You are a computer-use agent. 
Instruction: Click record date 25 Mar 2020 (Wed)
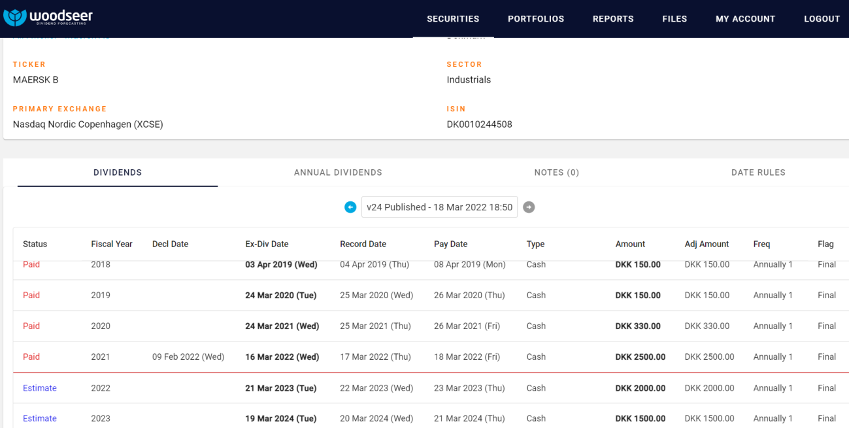[x=376, y=295]
